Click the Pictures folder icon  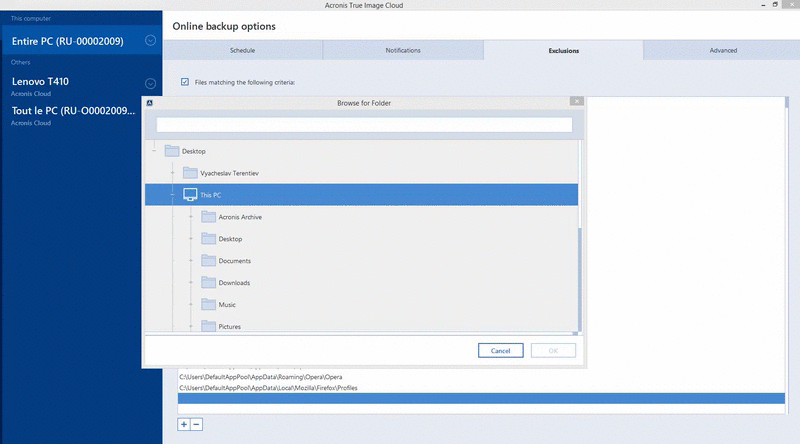click(x=208, y=326)
